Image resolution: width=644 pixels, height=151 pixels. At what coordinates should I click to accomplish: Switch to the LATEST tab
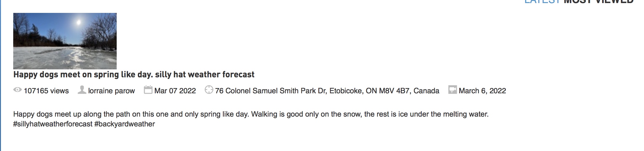click(543, 1)
